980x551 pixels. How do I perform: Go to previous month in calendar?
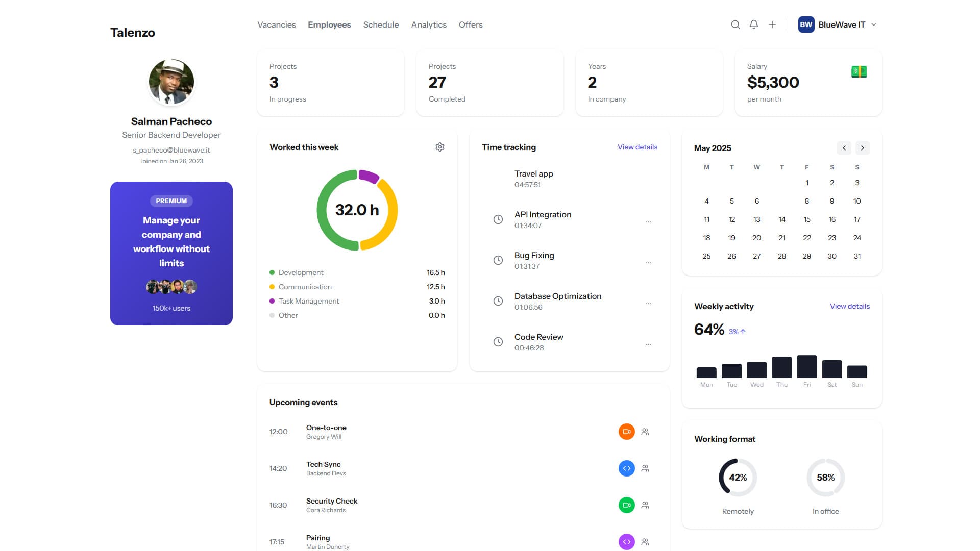click(x=844, y=148)
